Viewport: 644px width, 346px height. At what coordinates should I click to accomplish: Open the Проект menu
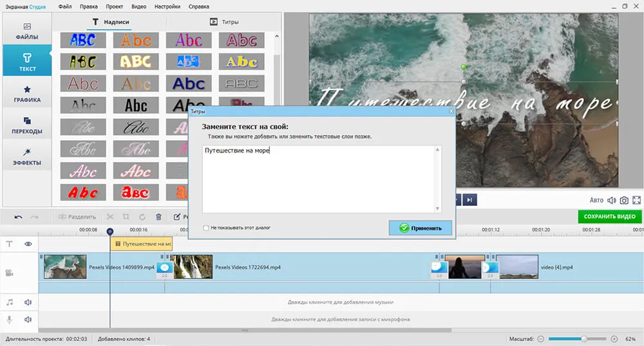(114, 6)
